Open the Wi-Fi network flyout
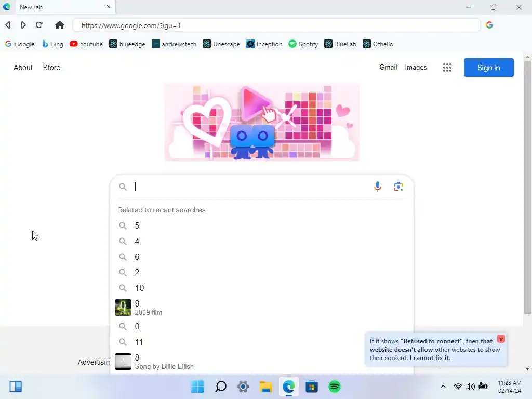 tap(458, 387)
